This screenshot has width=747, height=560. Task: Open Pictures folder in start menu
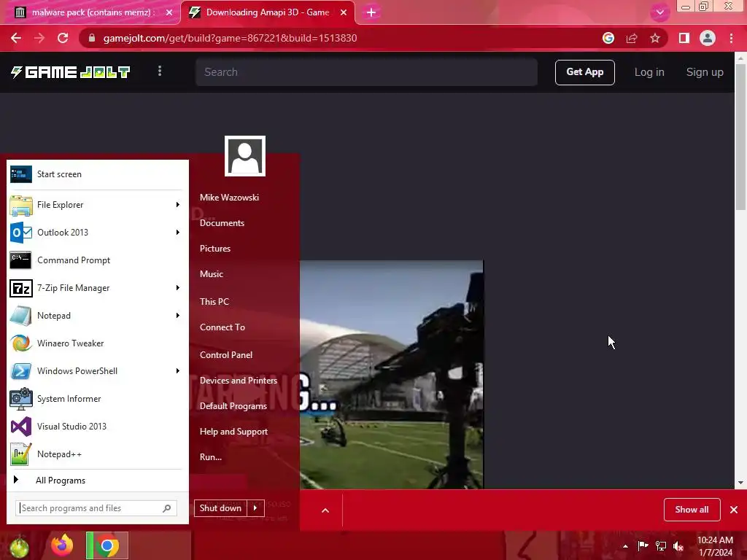click(215, 249)
